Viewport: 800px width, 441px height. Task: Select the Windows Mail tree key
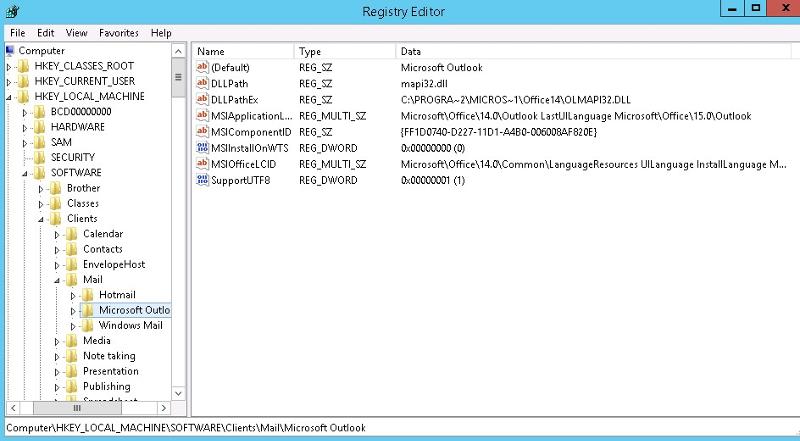[x=131, y=325]
